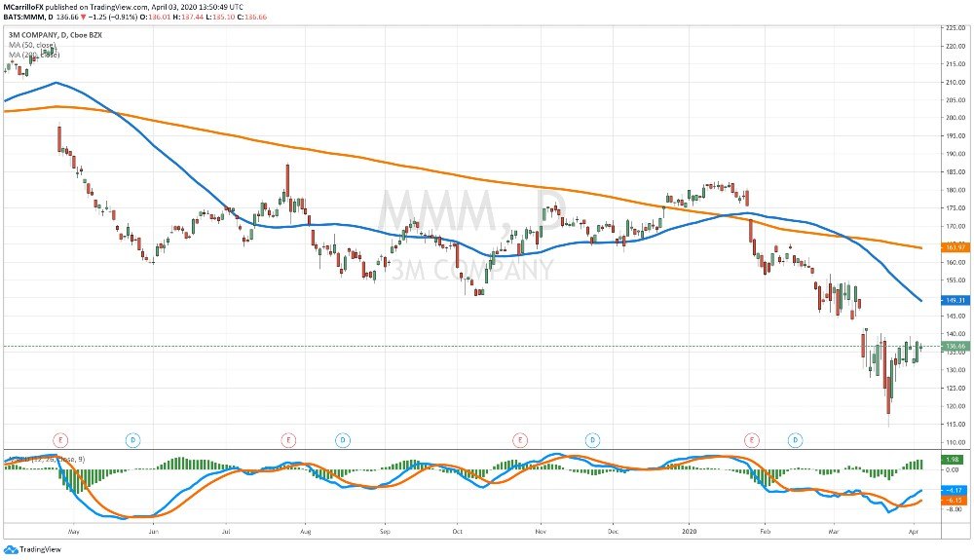Click the MA (200, close) indicator legend
Image resolution: width=974 pixels, height=560 pixels.
click(34, 55)
